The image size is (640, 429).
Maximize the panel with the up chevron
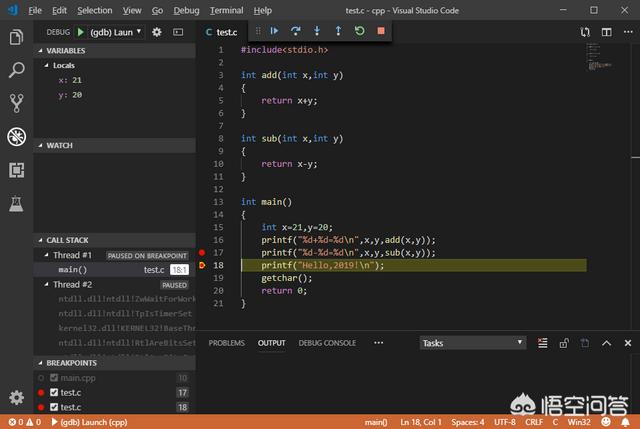pos(607,343)
